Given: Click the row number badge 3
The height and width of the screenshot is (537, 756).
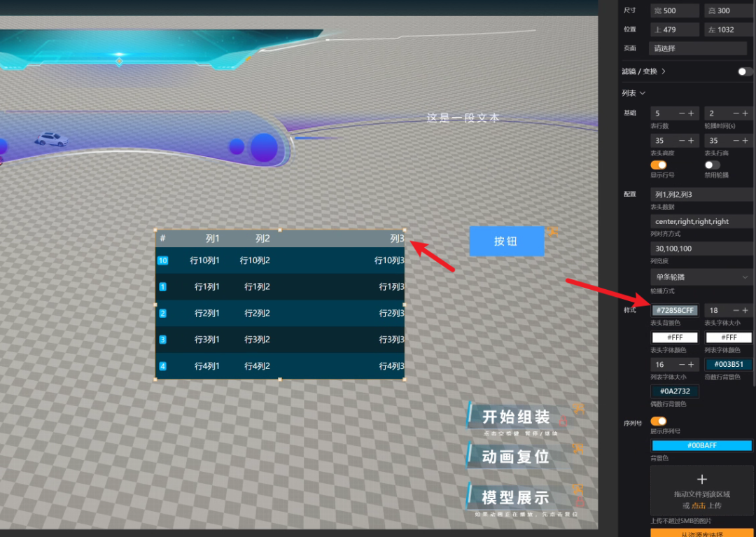Looking at the screenshot, I should 162,340.
